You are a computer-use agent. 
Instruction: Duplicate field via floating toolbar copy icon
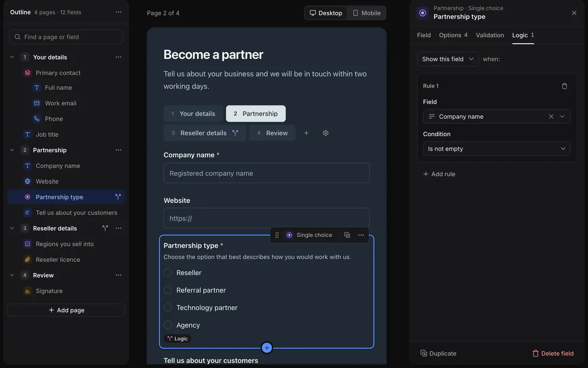pyautogui.click(x=347, y=235)
